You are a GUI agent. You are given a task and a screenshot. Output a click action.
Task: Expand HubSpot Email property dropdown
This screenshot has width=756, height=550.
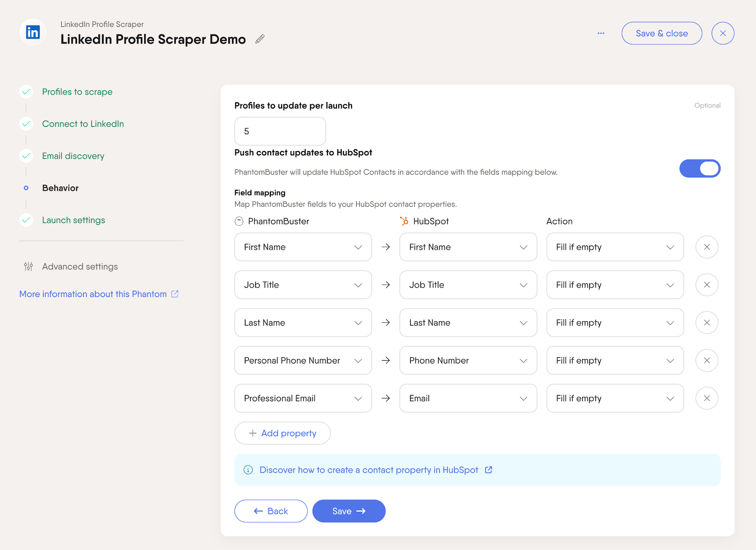pyautogui.click(x=468, y=398)
